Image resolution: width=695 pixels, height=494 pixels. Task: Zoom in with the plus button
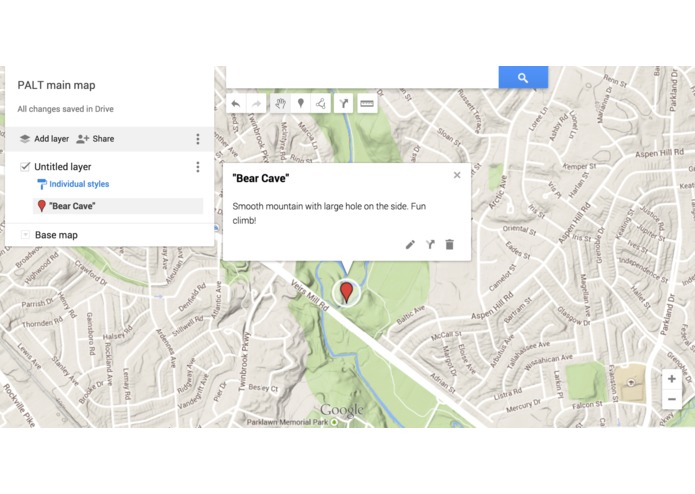click(672, 379)
